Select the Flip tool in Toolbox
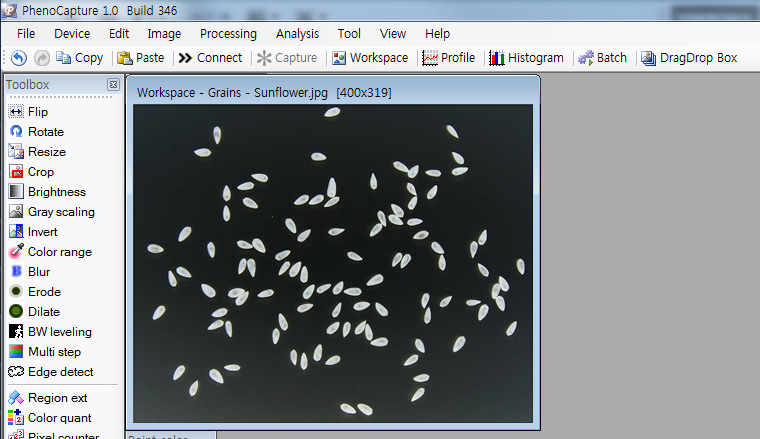The image size is (760, 439). (37, 112)
